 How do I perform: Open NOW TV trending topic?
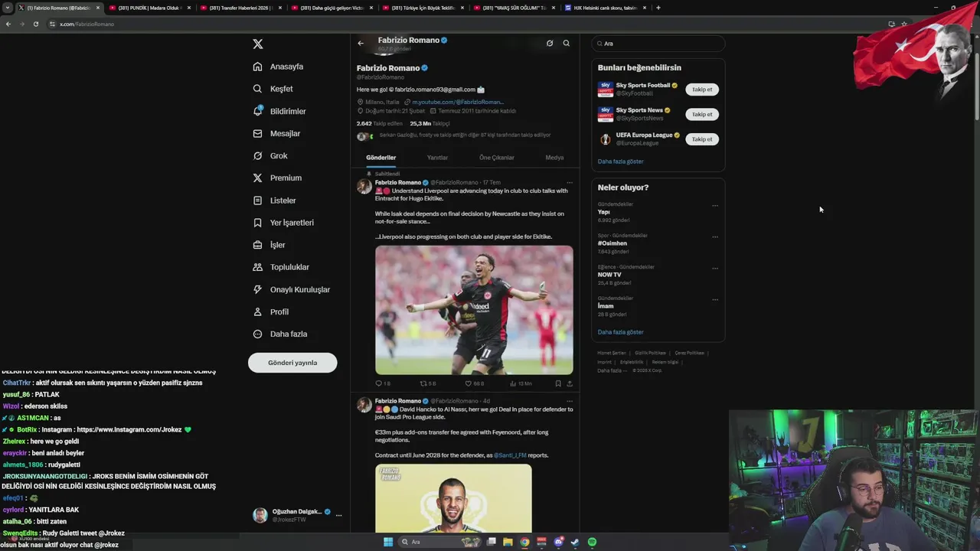pos(609,275)
